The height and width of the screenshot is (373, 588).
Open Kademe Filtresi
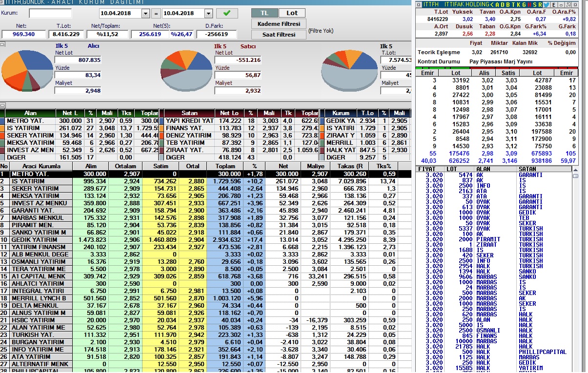(279, 24)
